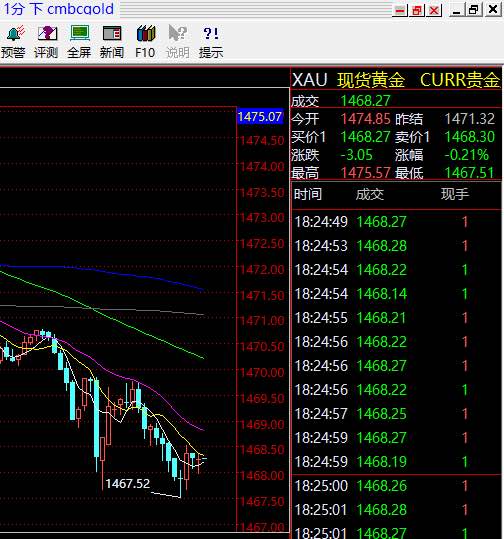This screenshot has height=539, width=504.
Task: Show the 提示 tips icon
Action: click(x=211, y=42)
